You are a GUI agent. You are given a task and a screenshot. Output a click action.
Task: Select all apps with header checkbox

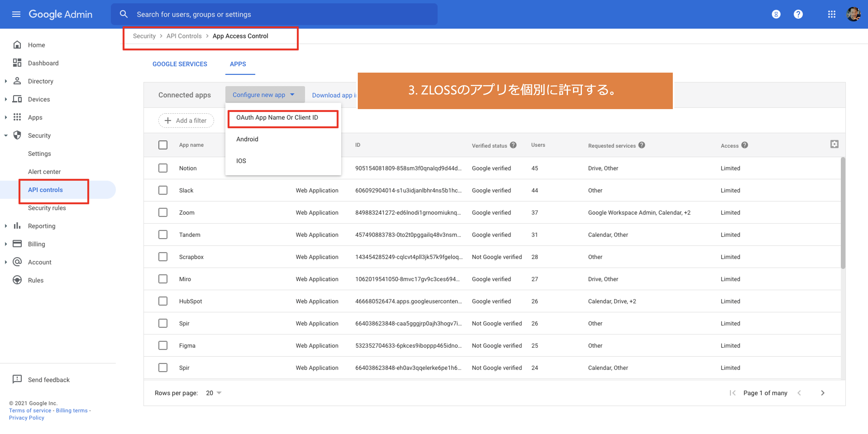tap(163, 145)
